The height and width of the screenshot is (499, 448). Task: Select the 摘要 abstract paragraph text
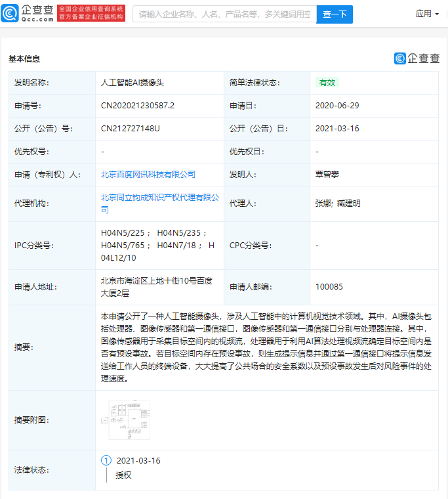click(266, 347)
